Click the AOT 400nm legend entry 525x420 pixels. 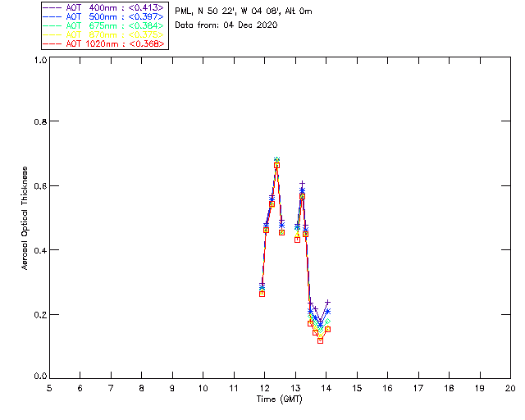click(104, 7)
